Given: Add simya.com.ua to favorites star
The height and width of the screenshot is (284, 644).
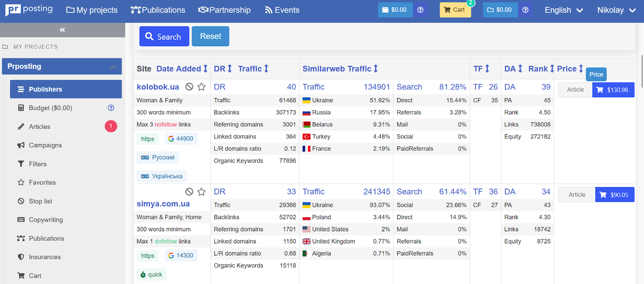Looking at the screenshot, I should click(x=202, y=191).
